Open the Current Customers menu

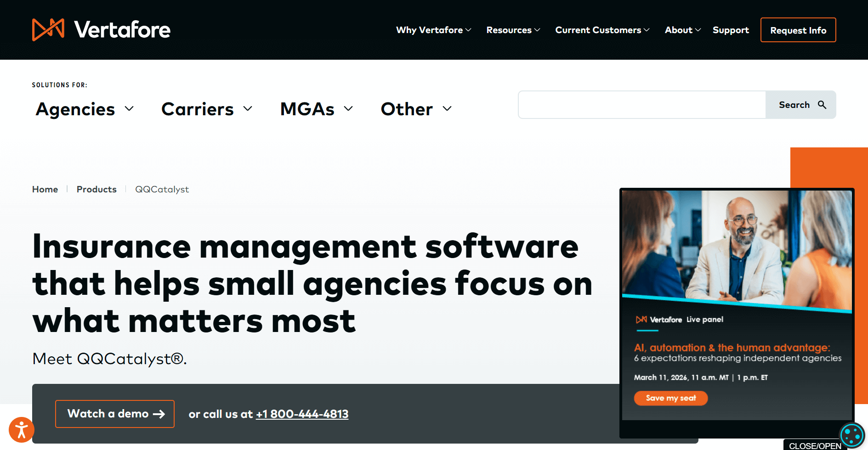point(602,30)
